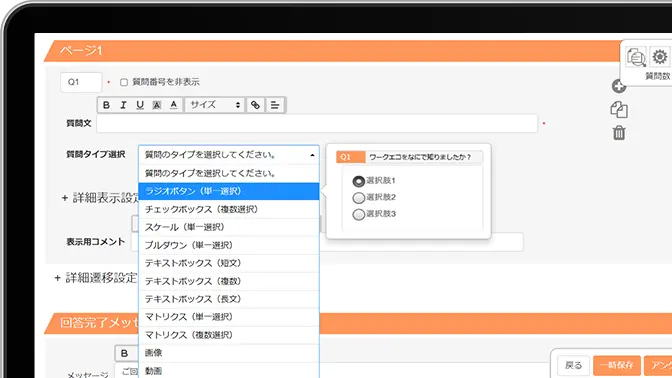This screenshot has width=672, height=378.
Task: Click the ページ1 header bar
Action: [332, 51]
